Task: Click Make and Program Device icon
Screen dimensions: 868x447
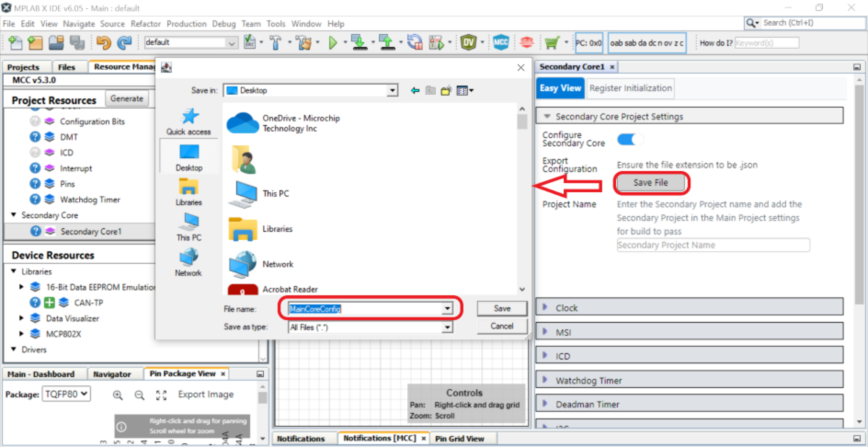Action: [x=360, y=42]
